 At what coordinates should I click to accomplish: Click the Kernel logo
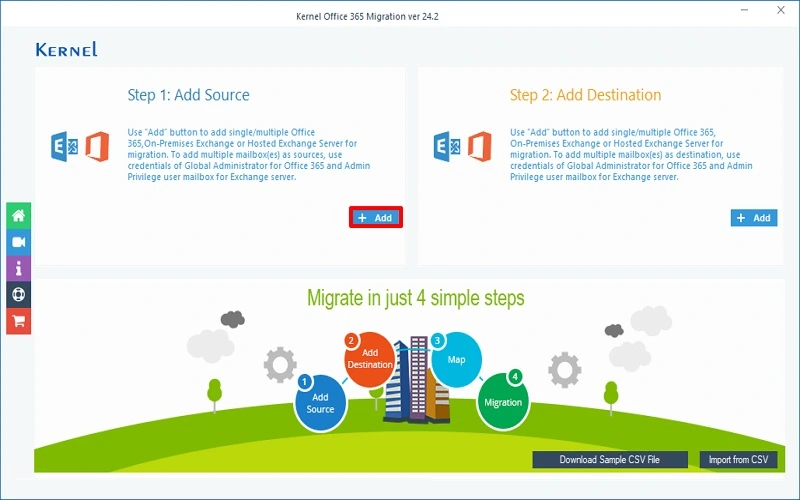(x=66, y=49)
